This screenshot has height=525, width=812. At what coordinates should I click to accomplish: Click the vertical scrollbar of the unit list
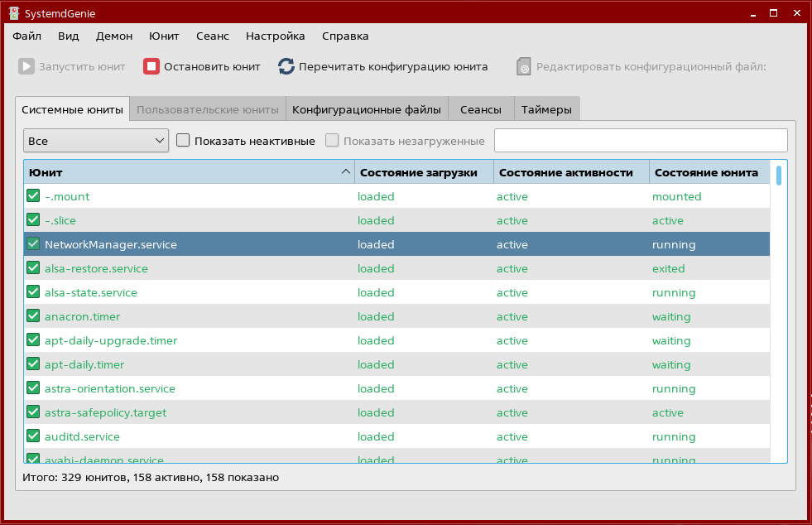779,315
